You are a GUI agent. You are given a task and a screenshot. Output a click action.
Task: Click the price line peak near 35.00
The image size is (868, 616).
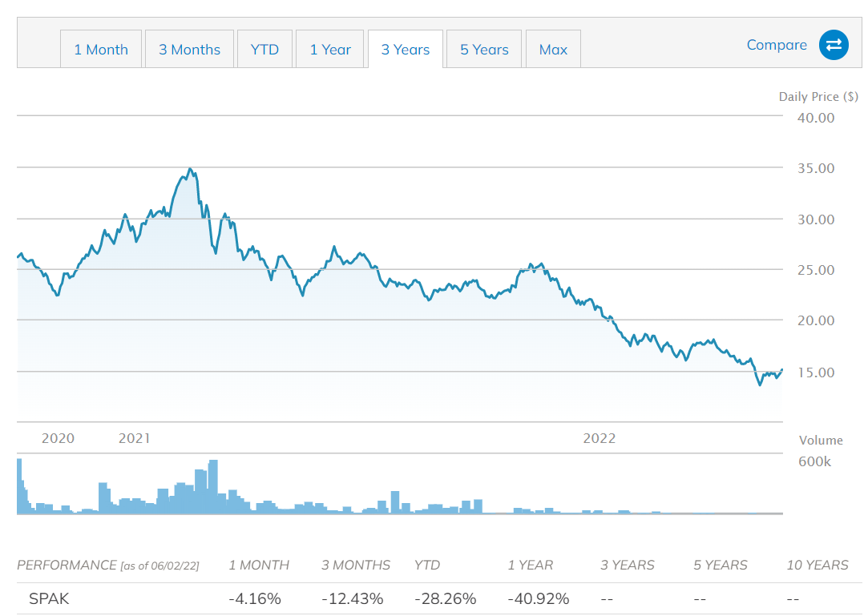click(x=189, y=169)
